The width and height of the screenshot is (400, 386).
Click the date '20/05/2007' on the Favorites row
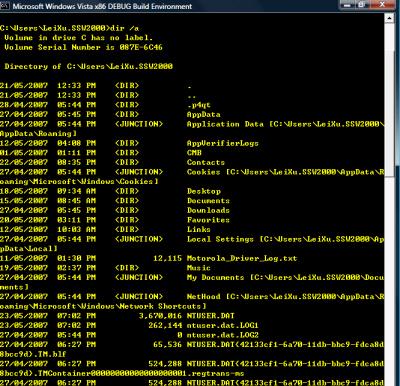click(24, 220)
